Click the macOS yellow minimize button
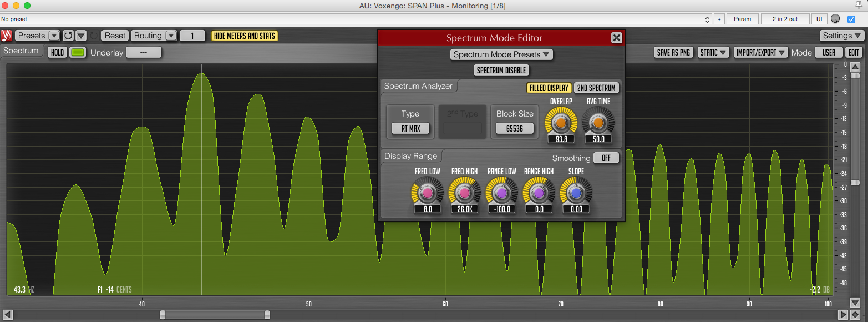Image resolution: width=868 pixels, height=322 pixels. click(16, 6)
